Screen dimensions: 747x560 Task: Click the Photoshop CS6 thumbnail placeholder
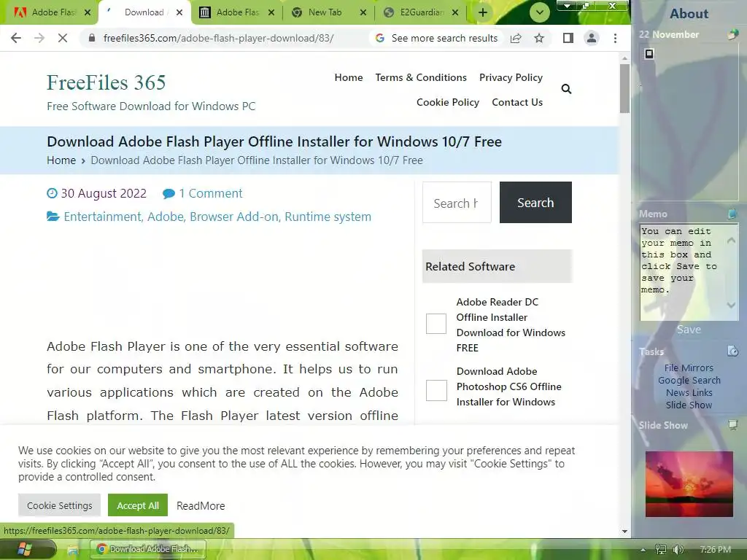pyautogui.click(x=436, y=391)
